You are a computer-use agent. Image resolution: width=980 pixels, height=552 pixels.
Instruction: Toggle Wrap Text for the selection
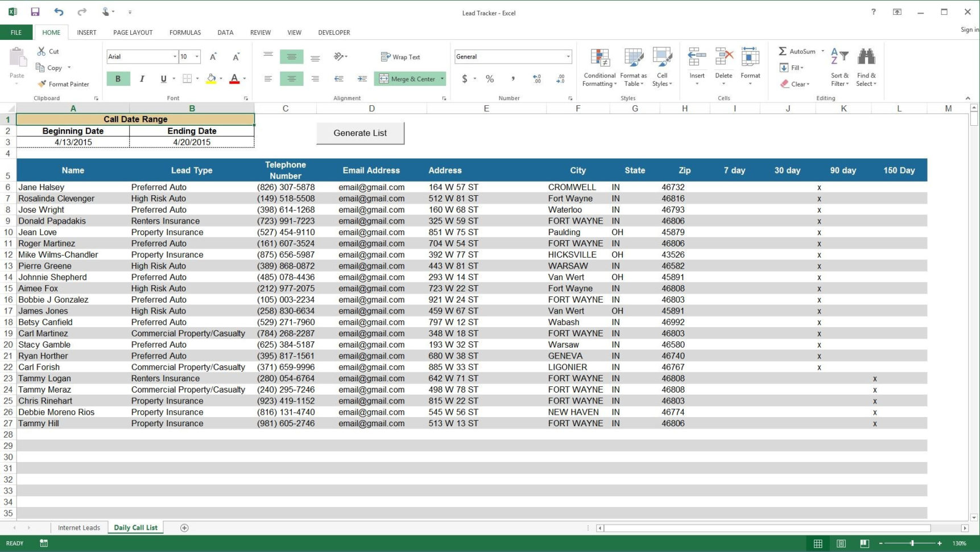(401, 56)
